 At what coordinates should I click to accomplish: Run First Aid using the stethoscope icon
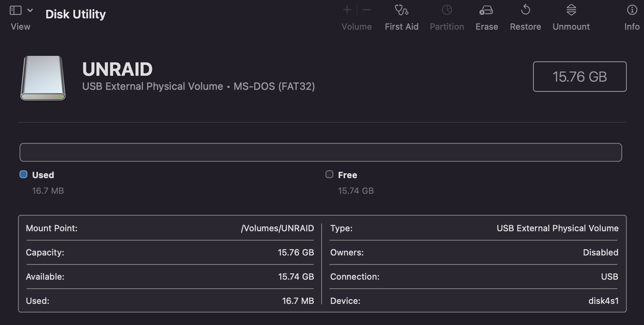click(401, 10)
